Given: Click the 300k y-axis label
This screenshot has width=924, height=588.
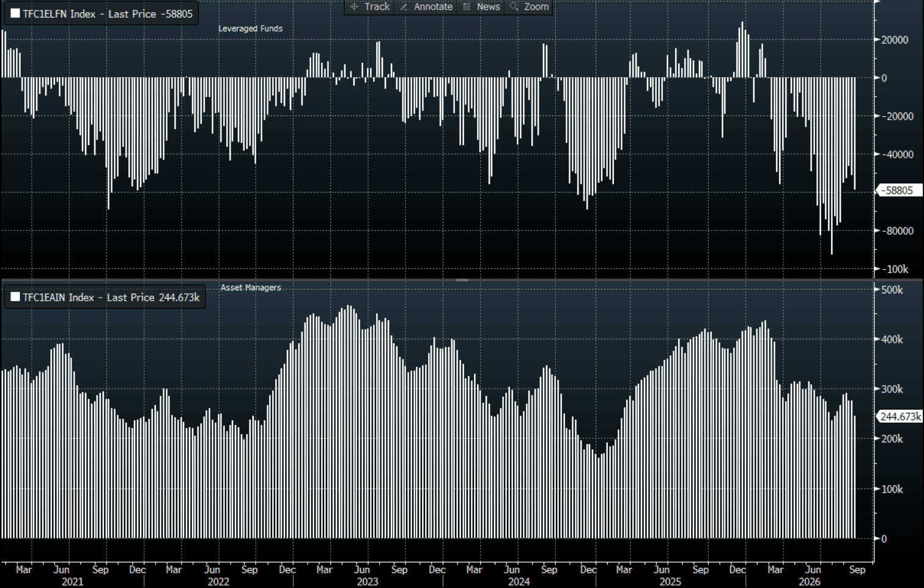Looking at the screenshot, I should [892, 389].
